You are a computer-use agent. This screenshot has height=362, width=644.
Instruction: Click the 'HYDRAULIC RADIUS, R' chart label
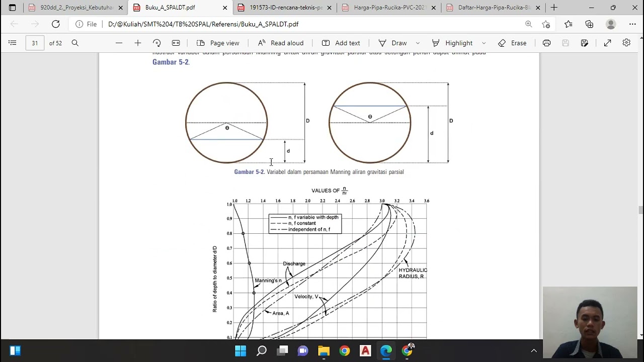(x=413, y=274)
